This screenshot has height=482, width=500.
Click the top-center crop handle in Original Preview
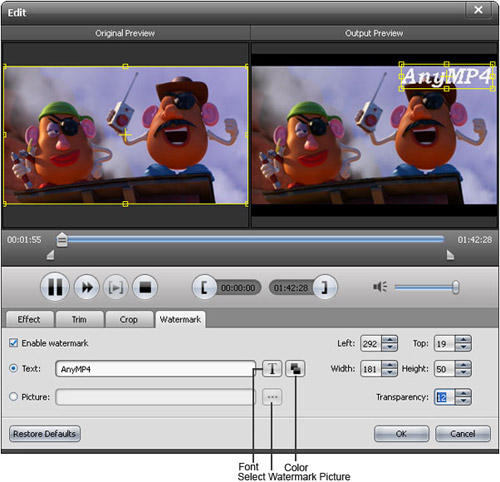(125, 66)
